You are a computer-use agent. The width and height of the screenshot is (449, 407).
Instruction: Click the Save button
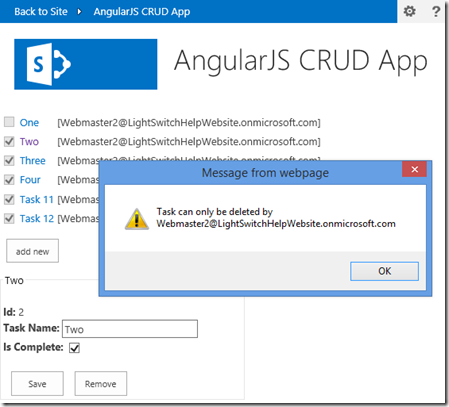click(x=37, y=384)
